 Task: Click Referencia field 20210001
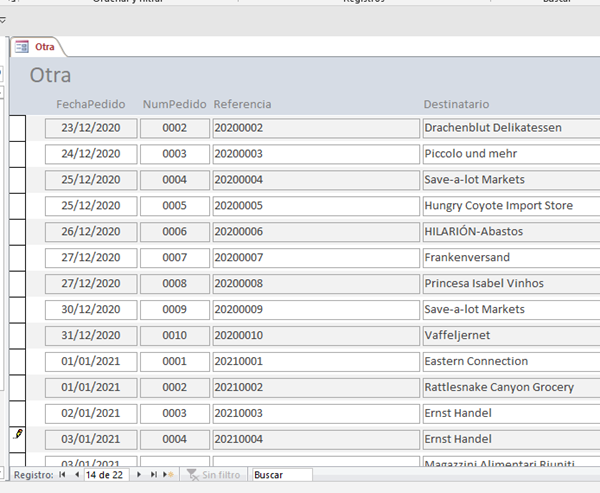(x=316, y=361)
